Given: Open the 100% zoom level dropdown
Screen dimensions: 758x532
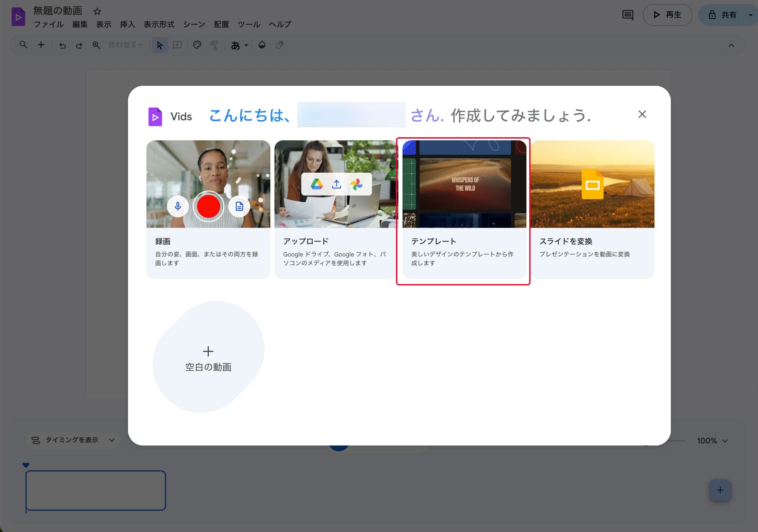Looking at the screenshot, I should tap(712, 440).
